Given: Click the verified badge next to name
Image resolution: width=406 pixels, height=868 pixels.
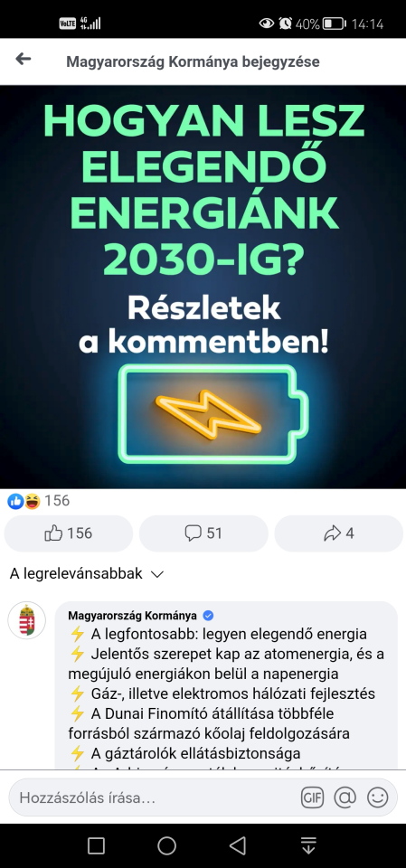Looking at the screenshot, I should point(208,616).
